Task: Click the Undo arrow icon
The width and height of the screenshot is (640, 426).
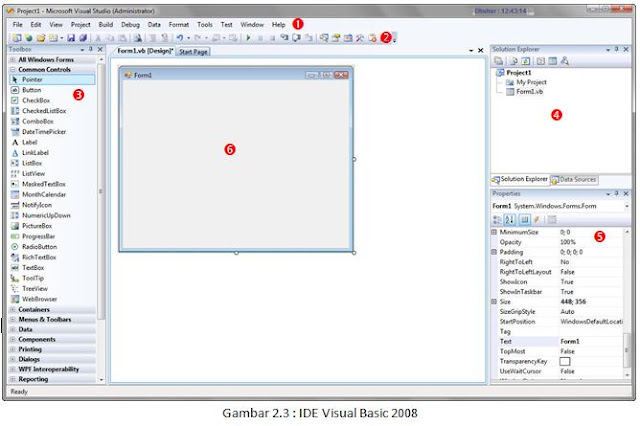Action: (180, 38)
